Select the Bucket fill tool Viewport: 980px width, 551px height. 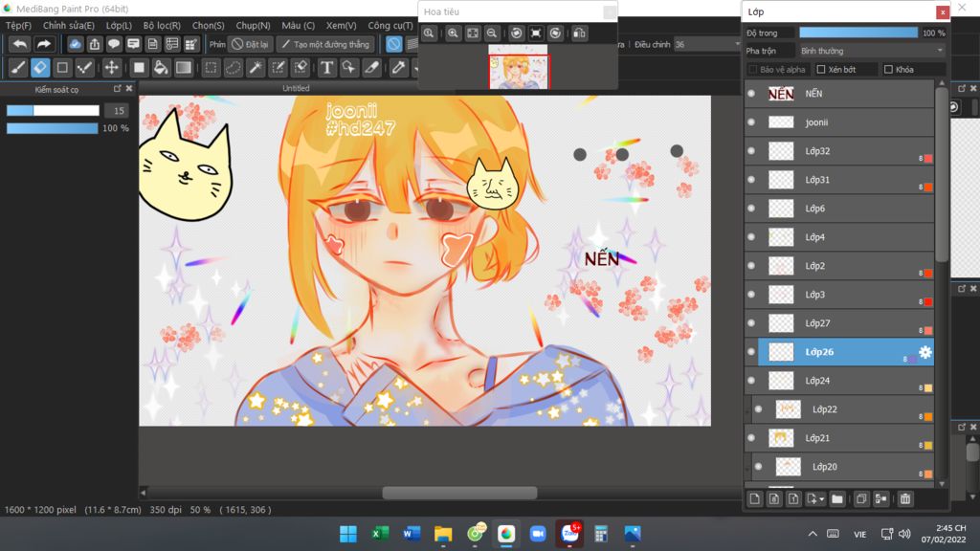click(x=161, y=68)
